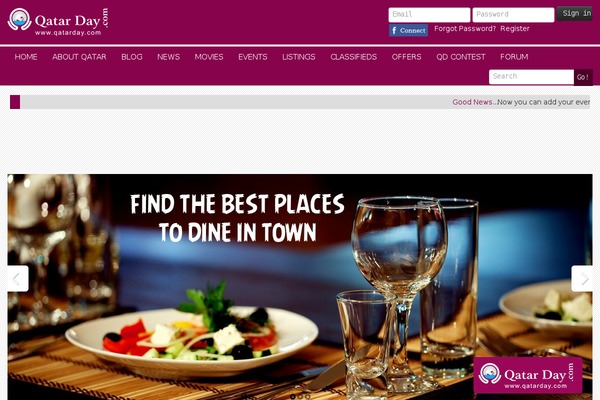Click the Qatar Day logo in header
600x400 pixels.
tap(58, 21)
